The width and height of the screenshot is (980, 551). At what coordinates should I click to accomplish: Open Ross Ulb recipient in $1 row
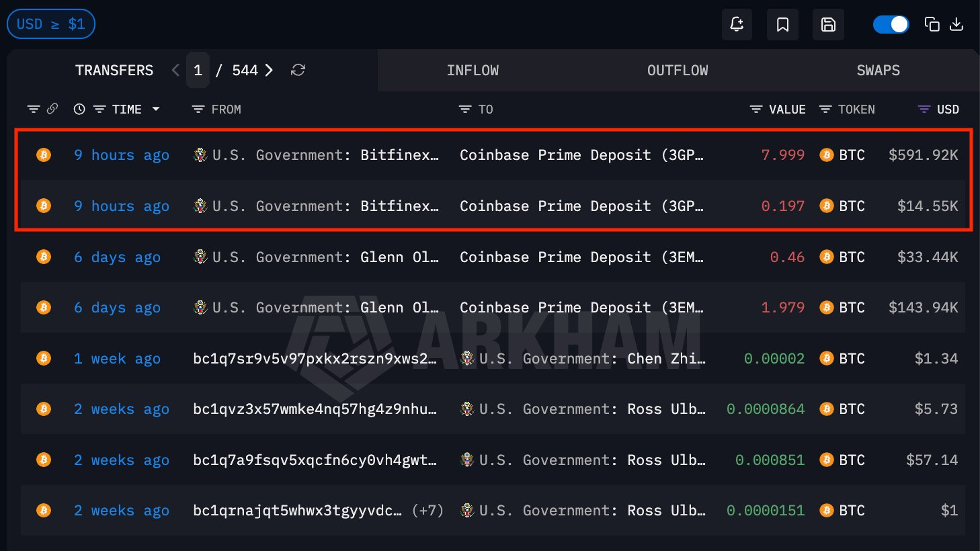(x=583, y=511)
